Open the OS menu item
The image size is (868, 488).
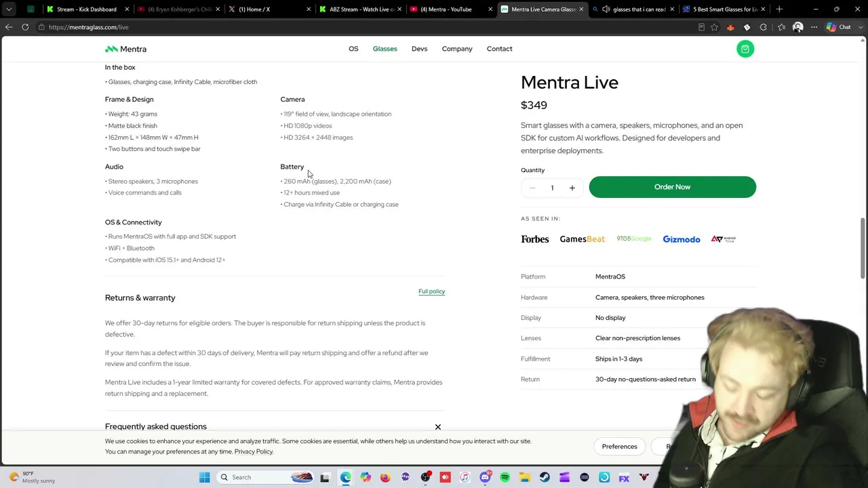[x=353, y=49]
